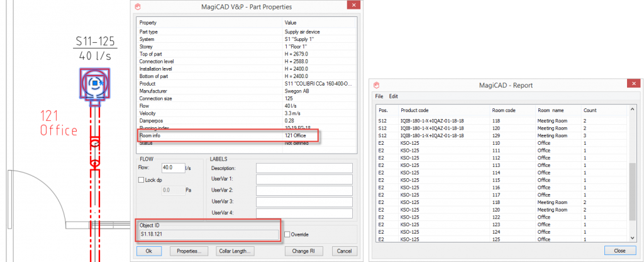Viewport: 644px width, 262px height.
Task: Cancel the Part Properties dialog
Action: click(344, 251)
